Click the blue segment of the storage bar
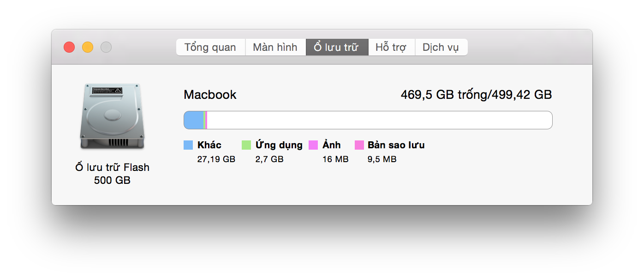644x279 pixels. [194, 120]
